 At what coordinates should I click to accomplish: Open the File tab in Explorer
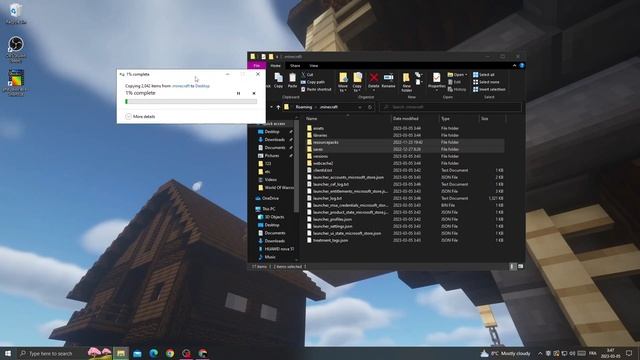tap(257, 65)
